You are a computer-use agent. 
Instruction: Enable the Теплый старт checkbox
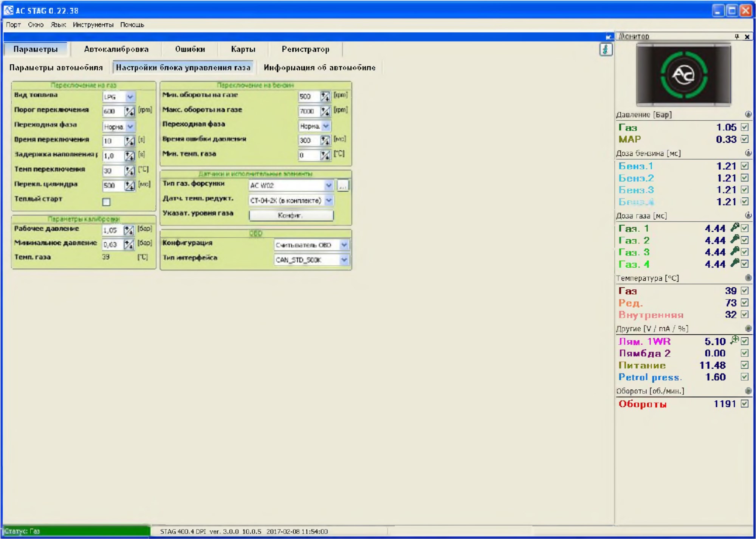click(107, 202)
